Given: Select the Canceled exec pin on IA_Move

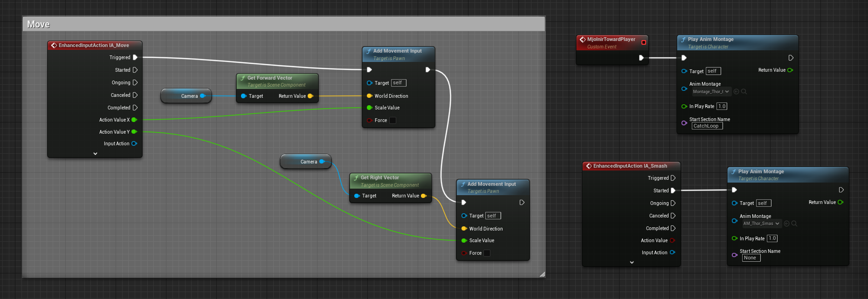Looking at the screenshot, I should [x=135, y=95].
